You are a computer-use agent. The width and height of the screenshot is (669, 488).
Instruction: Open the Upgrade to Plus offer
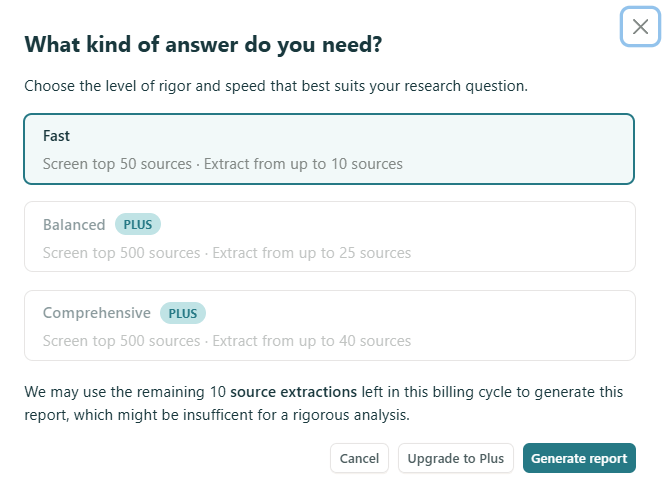456,459
